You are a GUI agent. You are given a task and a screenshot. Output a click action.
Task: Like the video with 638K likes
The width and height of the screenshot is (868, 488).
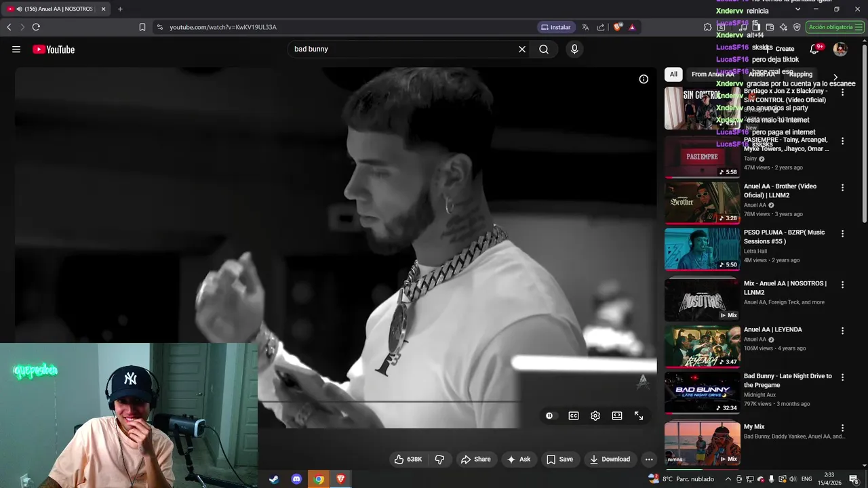click(x=408, y=460)
